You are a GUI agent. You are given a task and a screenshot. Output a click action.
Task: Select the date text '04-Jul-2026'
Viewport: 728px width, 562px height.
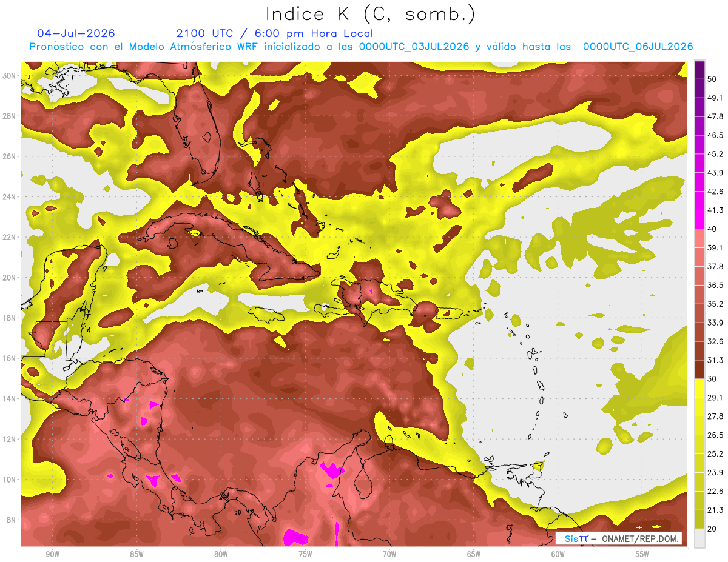point(76,33)
